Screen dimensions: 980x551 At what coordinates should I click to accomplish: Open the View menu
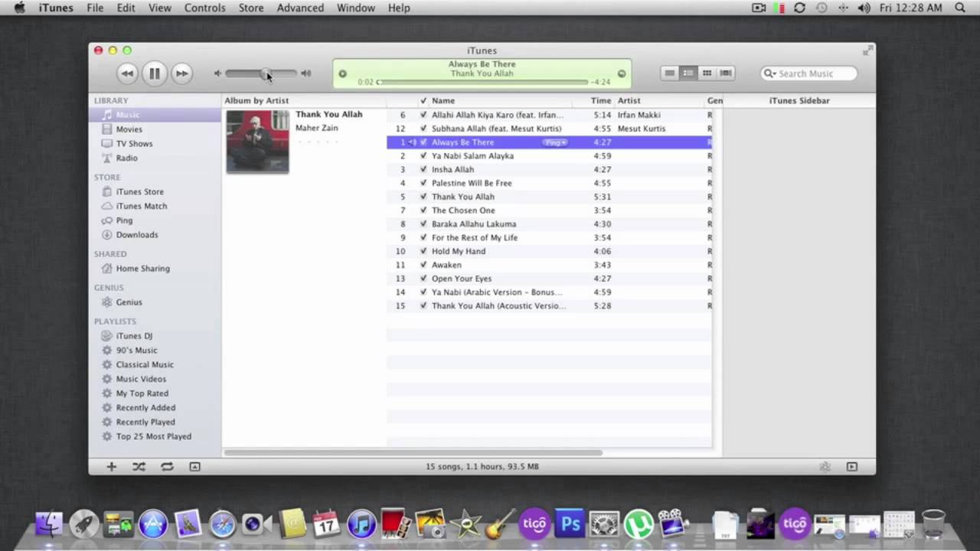pyautogui.click(x=159, y=8)
